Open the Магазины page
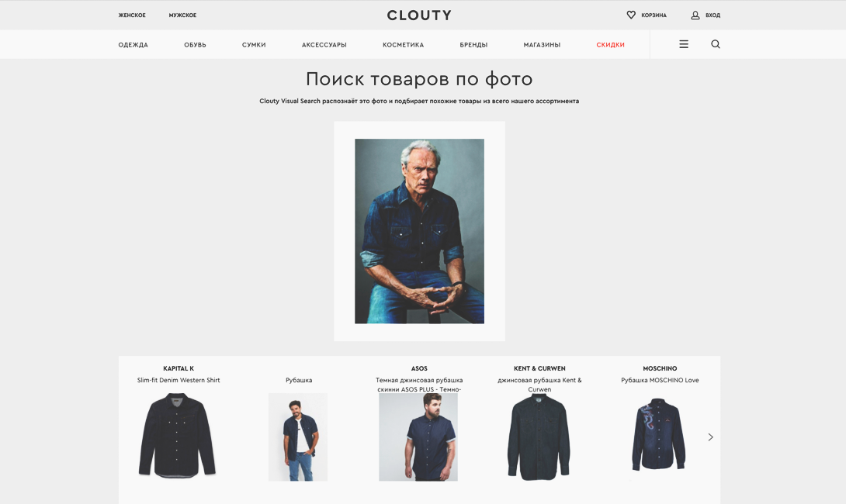846x504 pixels. coord(543,45)
